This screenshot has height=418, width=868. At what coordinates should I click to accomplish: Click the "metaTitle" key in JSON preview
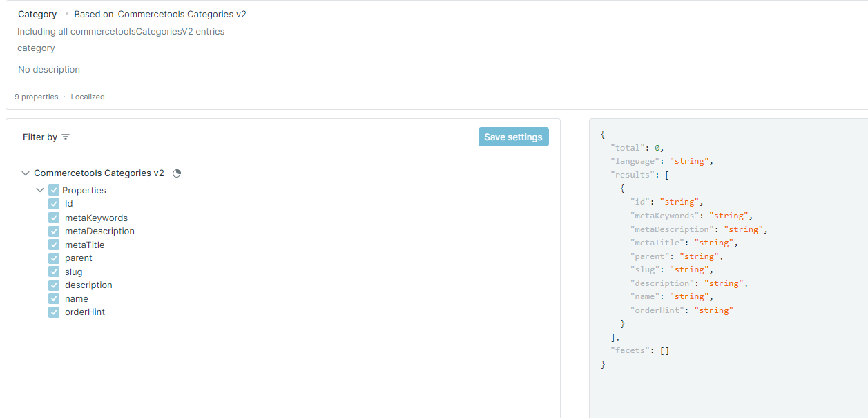click(657, 243)
